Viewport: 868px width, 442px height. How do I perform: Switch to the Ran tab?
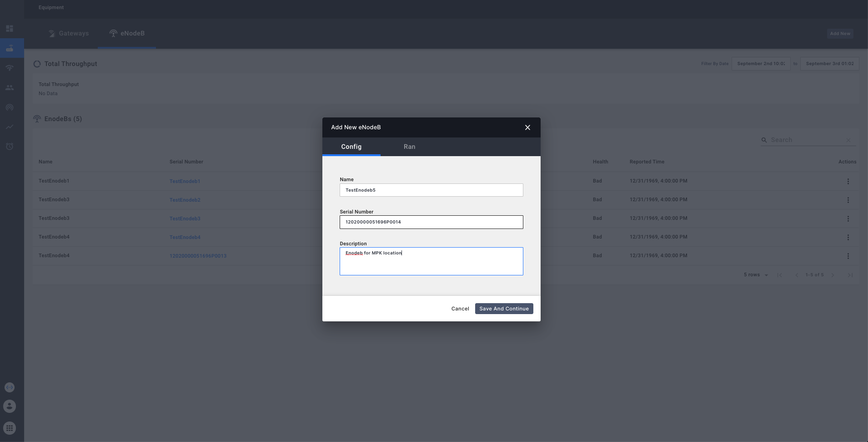pyautogui.click(x=409, y=147)
